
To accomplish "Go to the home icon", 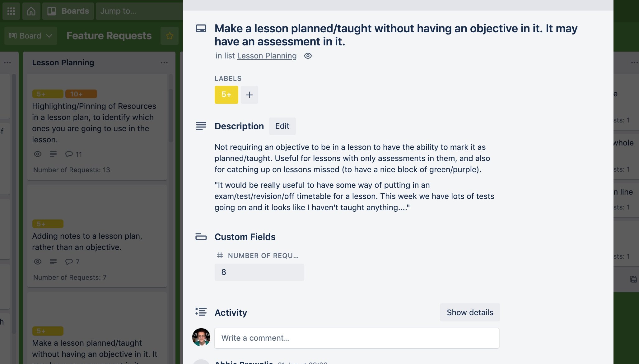I will click(31, 11).
